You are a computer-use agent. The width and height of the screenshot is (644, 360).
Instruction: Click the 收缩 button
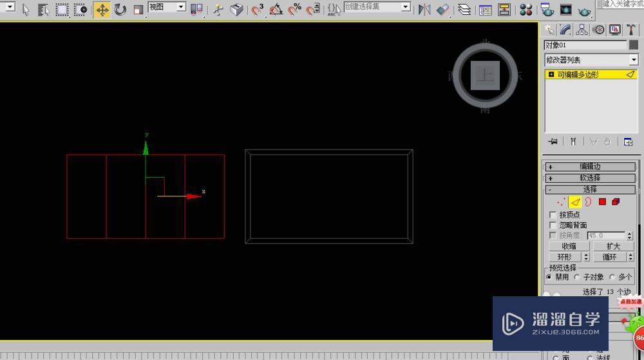(x=569, y=246)
